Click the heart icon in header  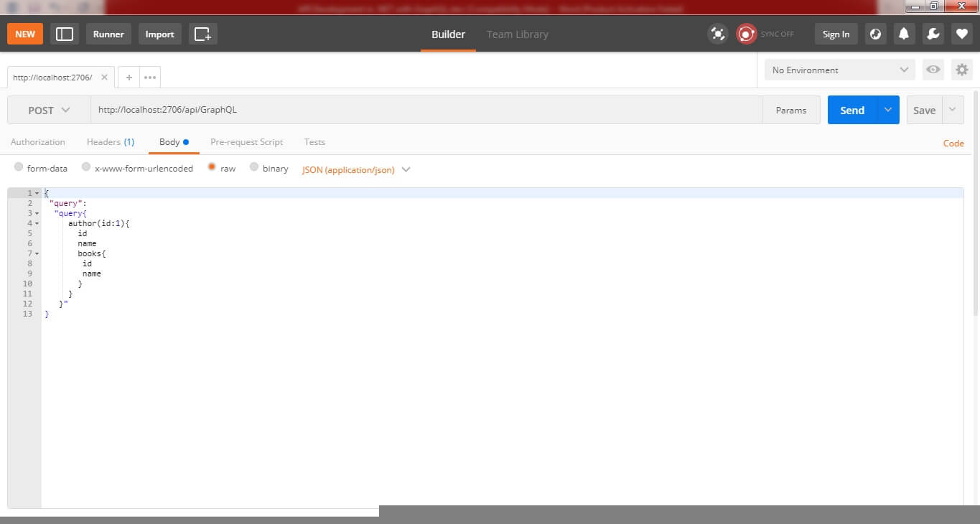pyautogui.click(x=961, y=34)
